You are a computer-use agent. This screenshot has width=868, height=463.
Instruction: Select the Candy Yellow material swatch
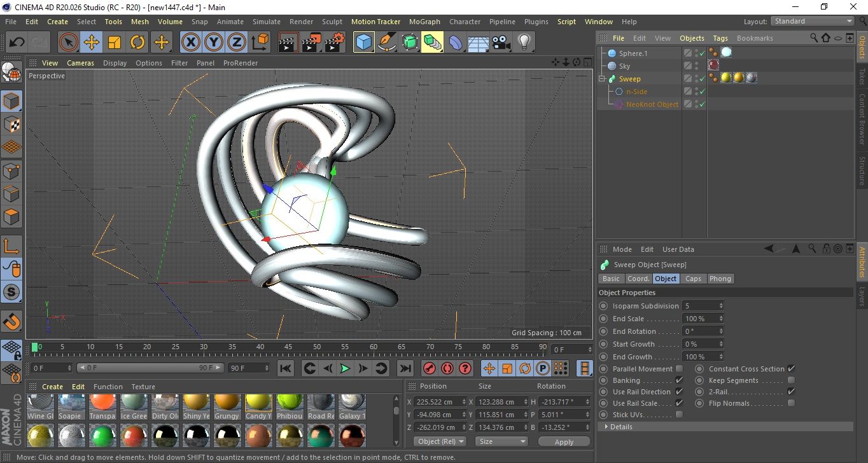(x=258, y=403)
